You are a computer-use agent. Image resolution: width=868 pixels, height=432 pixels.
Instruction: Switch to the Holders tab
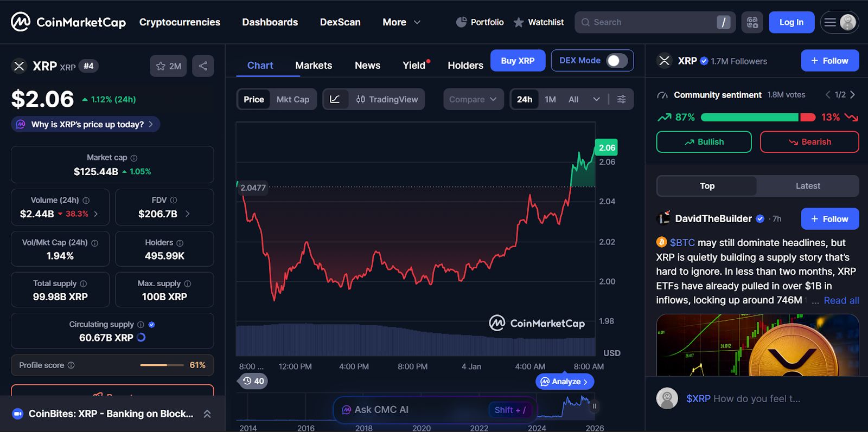tap(465, 66)
